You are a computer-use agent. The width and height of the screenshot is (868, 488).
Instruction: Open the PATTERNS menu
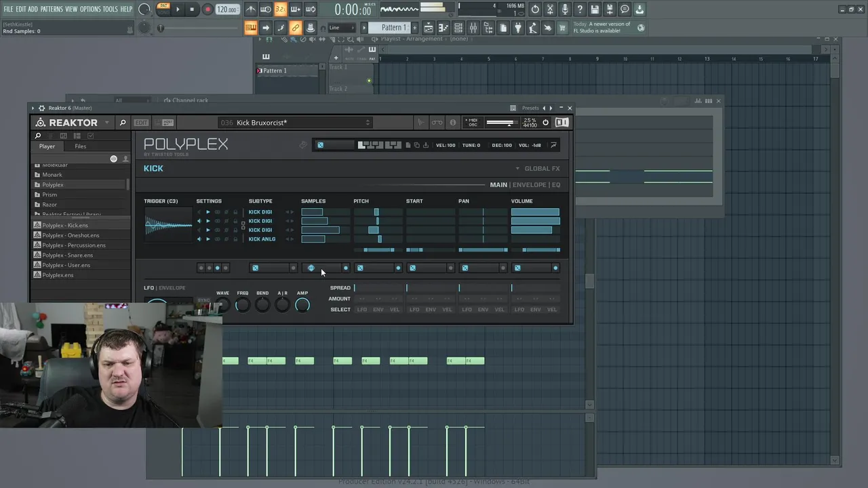52,9
